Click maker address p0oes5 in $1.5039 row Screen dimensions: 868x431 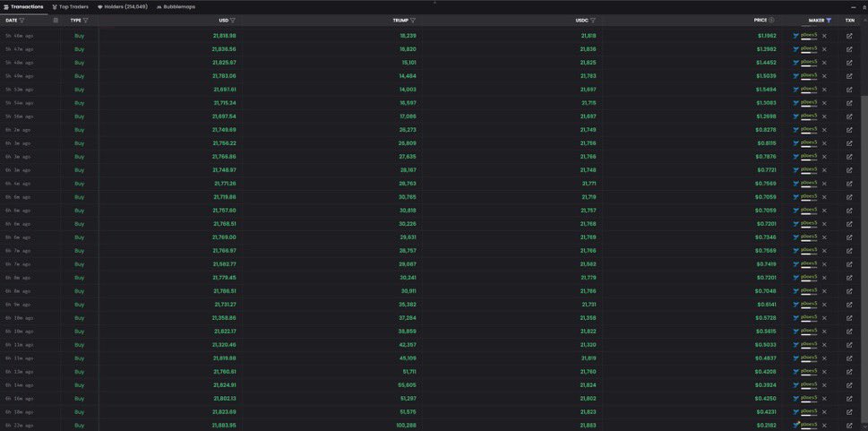pyautogui.click(x=809, y=74)
